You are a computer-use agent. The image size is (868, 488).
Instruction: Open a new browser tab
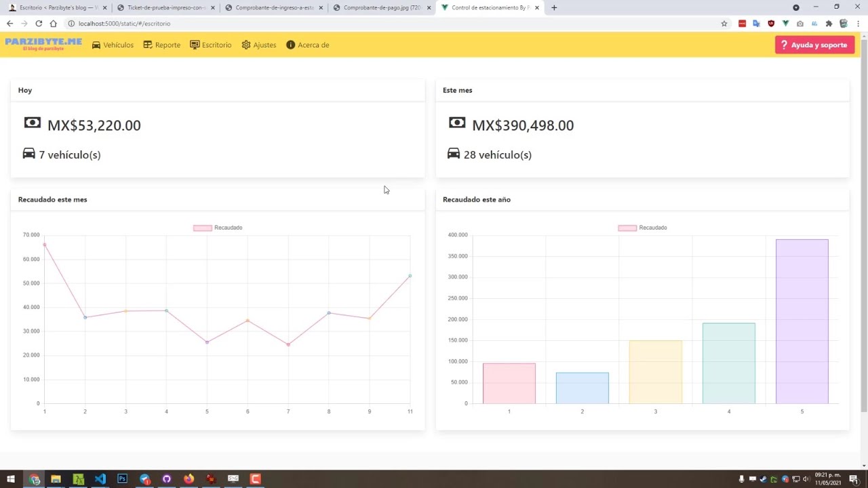point(554,7)
